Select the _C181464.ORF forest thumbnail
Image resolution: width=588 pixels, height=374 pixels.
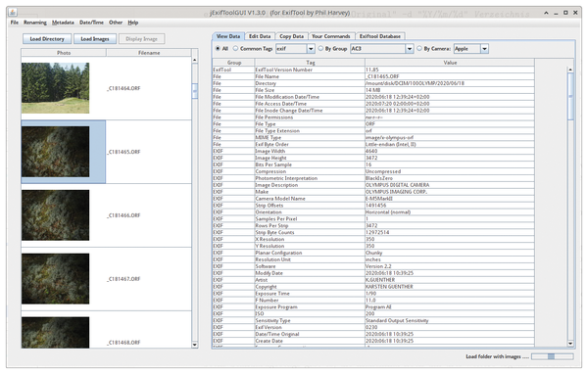tap(56, 88)
